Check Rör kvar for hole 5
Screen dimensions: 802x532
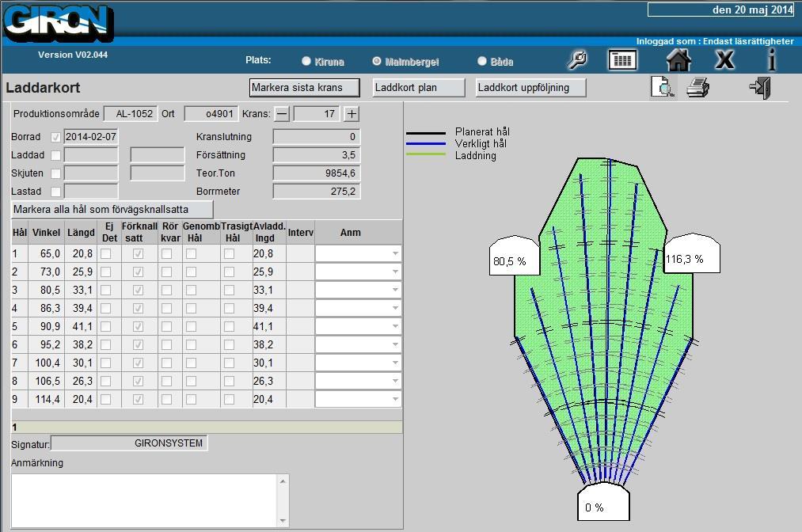tap(167, 326)
